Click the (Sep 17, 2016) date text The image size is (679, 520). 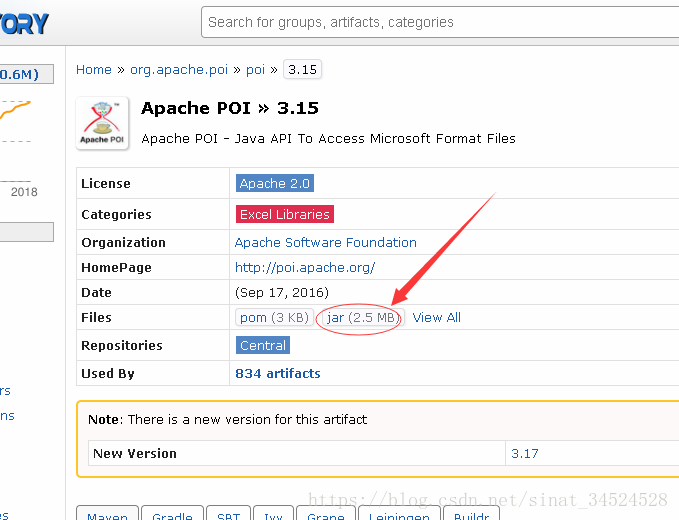(282, 293)
